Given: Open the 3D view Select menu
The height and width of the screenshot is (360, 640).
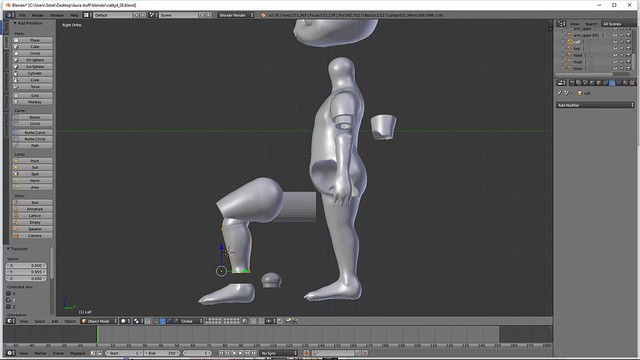Looking at the screenshot, I should [40, 321].
